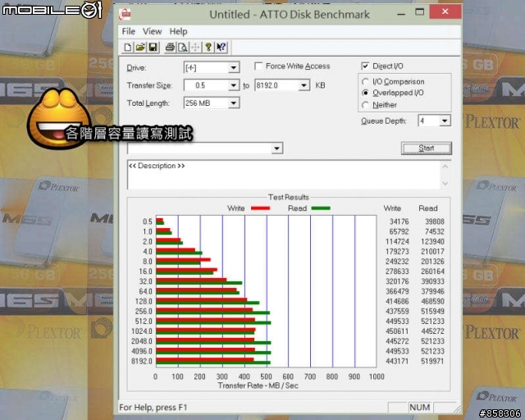This screenshot has width=525, height=420.
Task: Enable Force Write Access checkbox
Action: (x=258, y=66)
